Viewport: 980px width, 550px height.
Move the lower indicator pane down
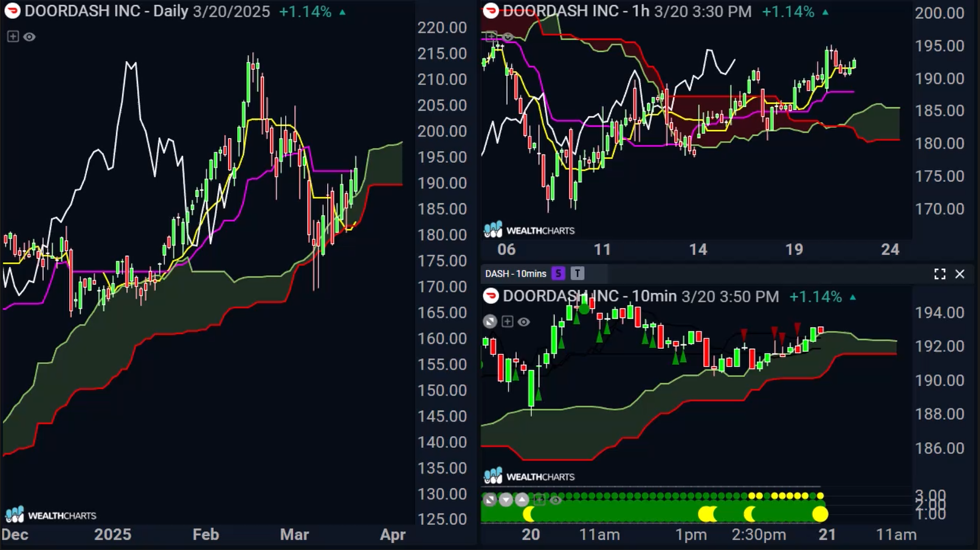tap(506, 500)
